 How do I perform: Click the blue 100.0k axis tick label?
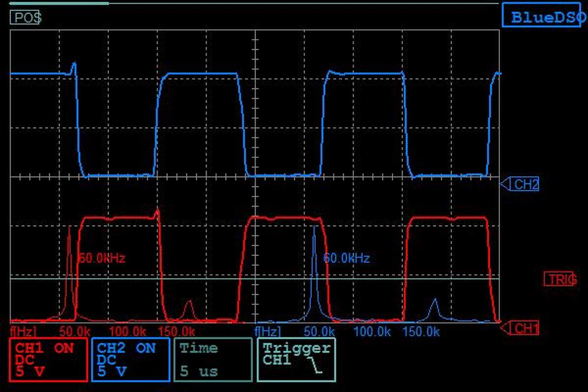[373, 331]
